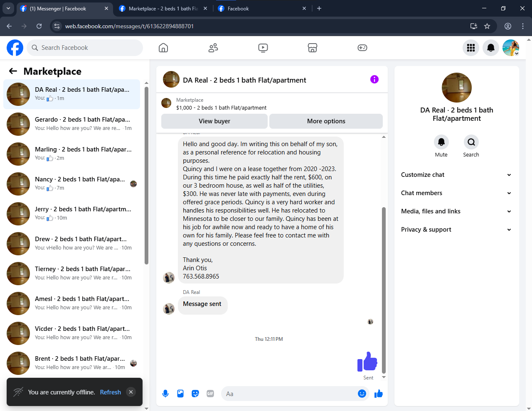Click the More options button
532x411 pixels.
326,121
